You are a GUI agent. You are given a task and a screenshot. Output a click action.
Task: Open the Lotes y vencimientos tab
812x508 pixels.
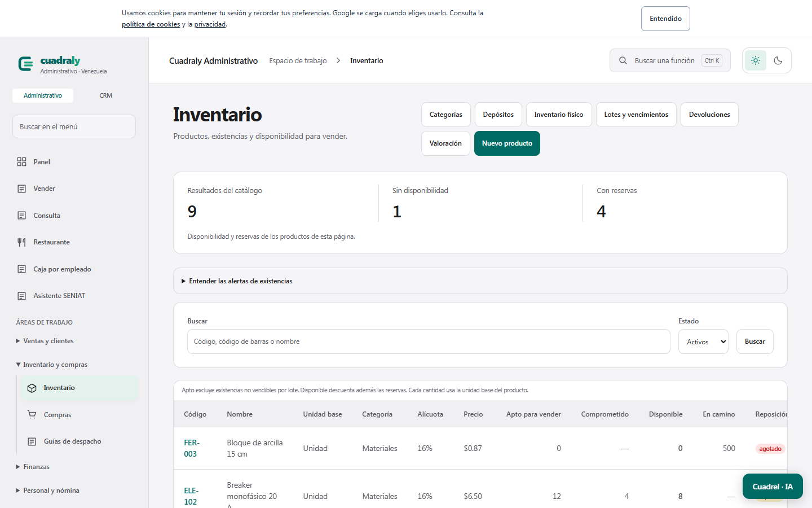(636, 115)
